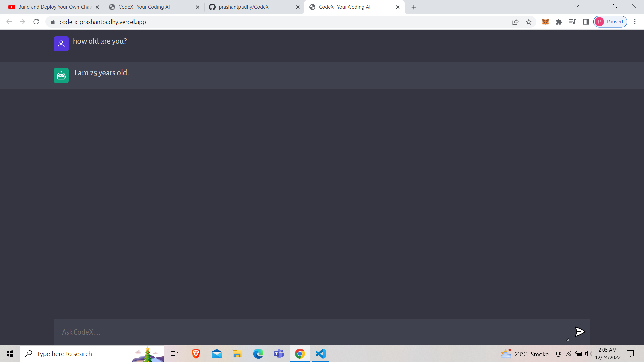Click the share page icon

pyautogui.click(x=515, y=22)
